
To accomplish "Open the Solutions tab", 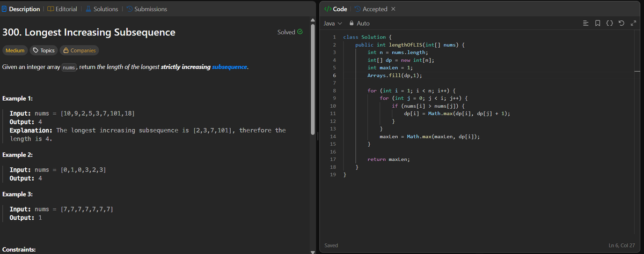I will 101,9.
